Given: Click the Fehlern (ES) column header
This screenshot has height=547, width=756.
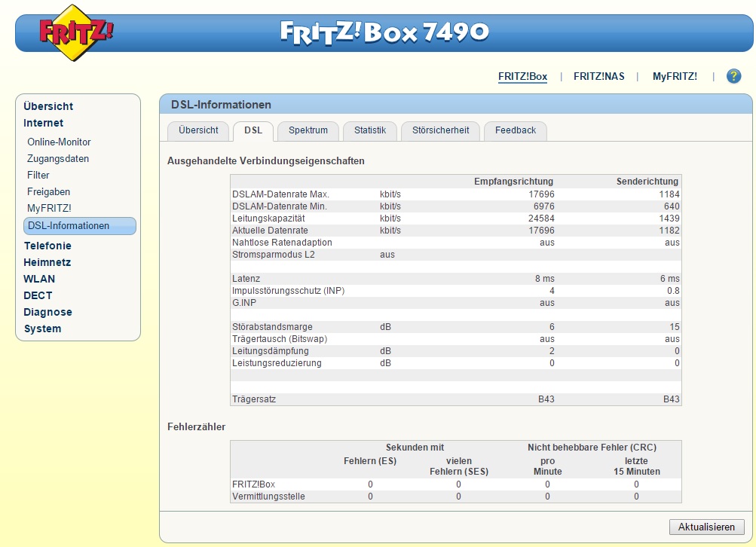Looking at the screenshot, I should [370, 461].
